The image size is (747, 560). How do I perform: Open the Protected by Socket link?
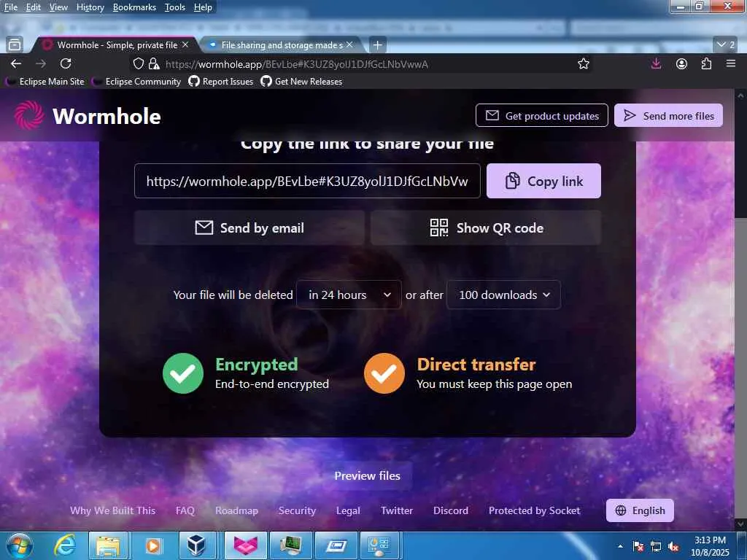535,510
